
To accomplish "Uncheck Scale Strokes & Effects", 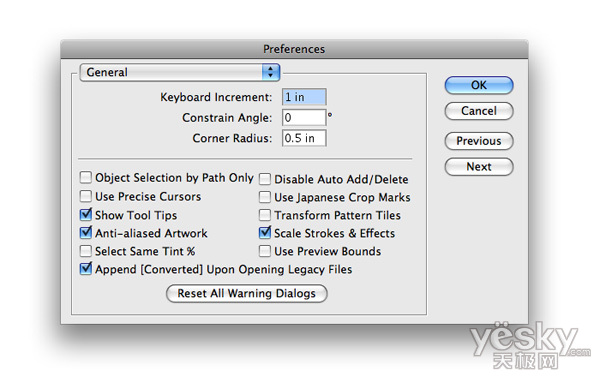I will point(265,232).
